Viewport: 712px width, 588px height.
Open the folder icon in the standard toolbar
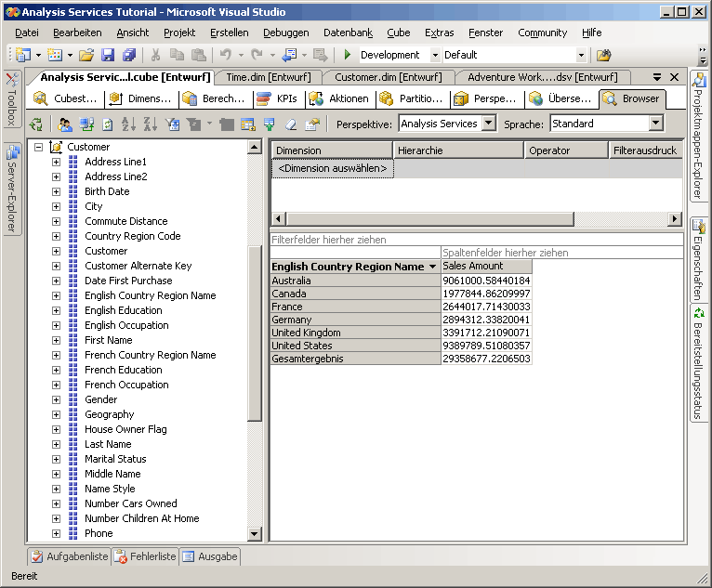[86, 55]
